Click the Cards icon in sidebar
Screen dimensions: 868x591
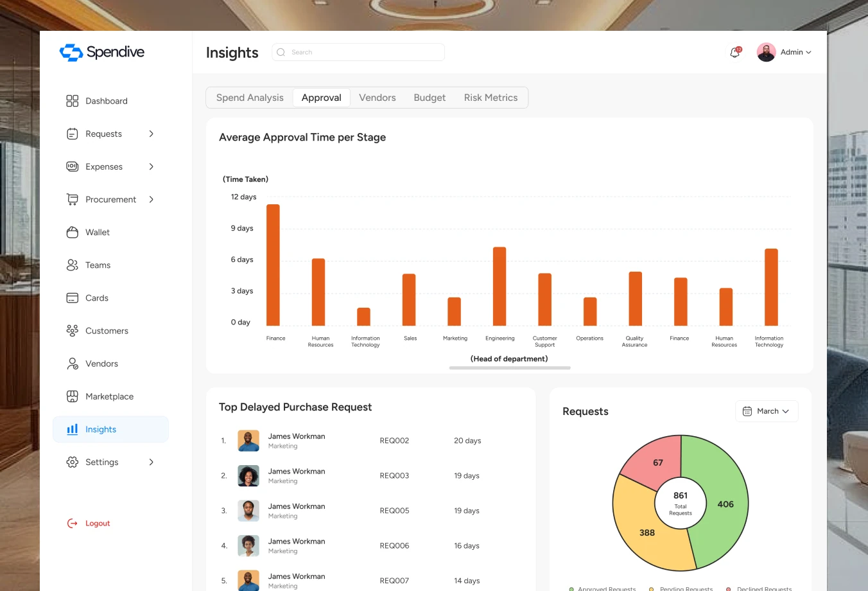(73, 297)
